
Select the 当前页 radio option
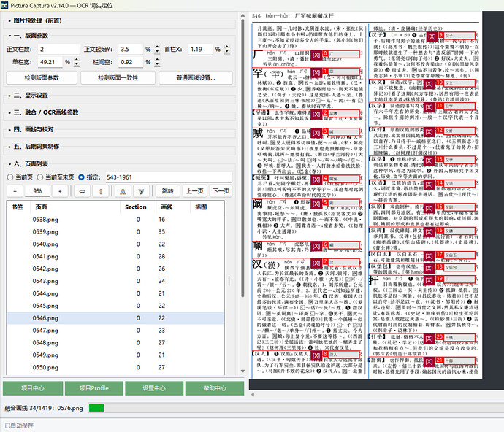(x=10, y=177)
